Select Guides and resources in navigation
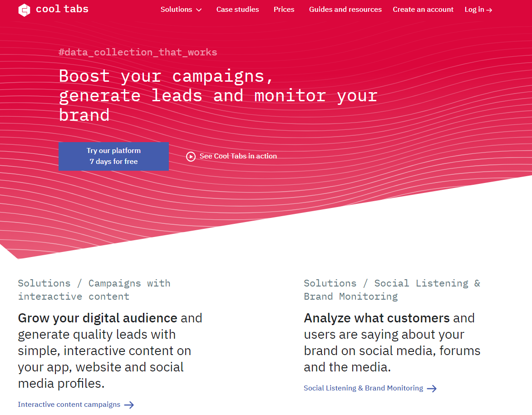Image resolution: width=532 pixels, height=415 pixels. point(345,10)
